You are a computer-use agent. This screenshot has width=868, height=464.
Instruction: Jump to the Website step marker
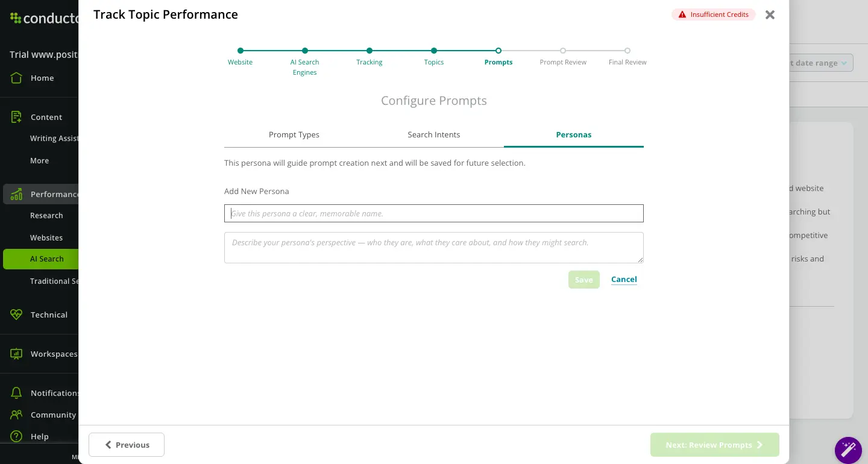(241, 51)
